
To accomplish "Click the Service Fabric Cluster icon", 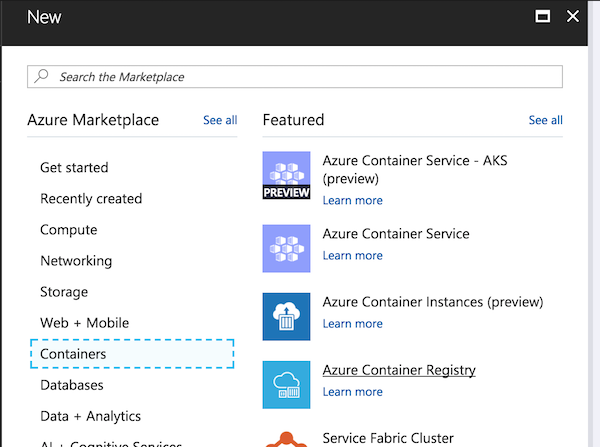I will [x=286, y=439].
